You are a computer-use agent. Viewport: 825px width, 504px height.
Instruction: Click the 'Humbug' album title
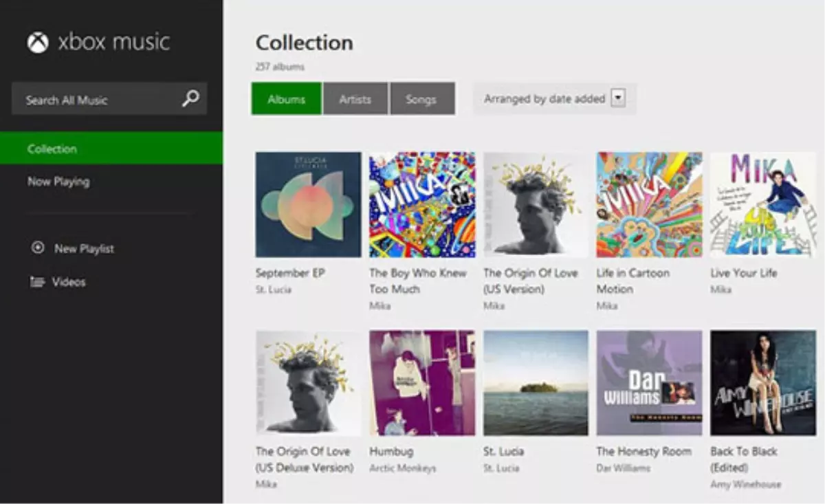click(x=393, y=452)
